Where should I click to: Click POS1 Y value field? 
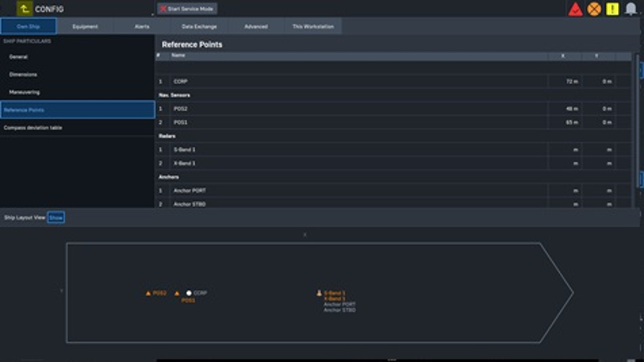[598, 122]
